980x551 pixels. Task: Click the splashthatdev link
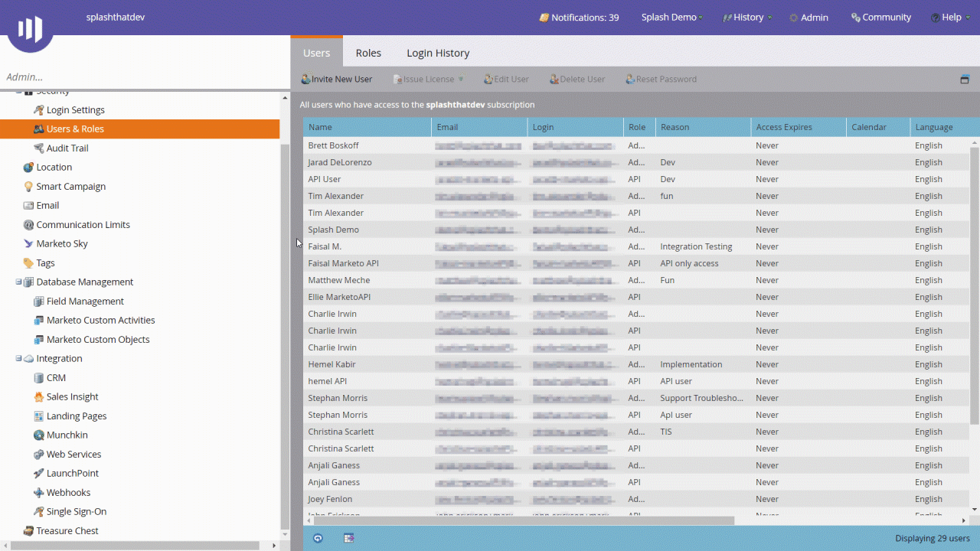click(116, 18)
